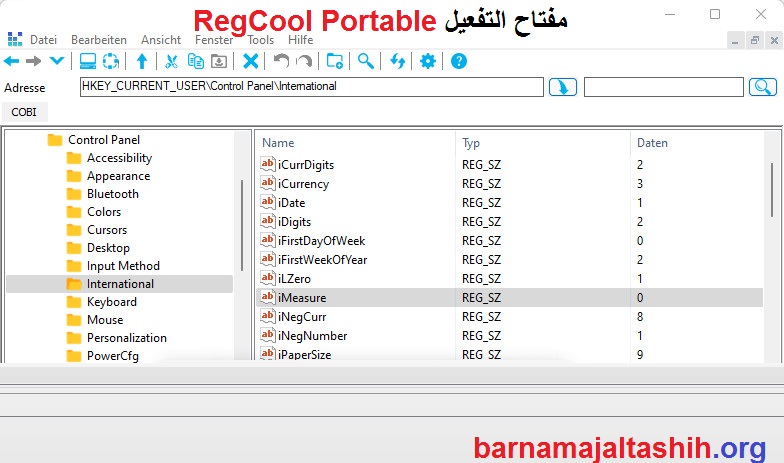This screenshot has width=784, height=463.
Task: Click the RegCool app logo icon
Action: 15,39
